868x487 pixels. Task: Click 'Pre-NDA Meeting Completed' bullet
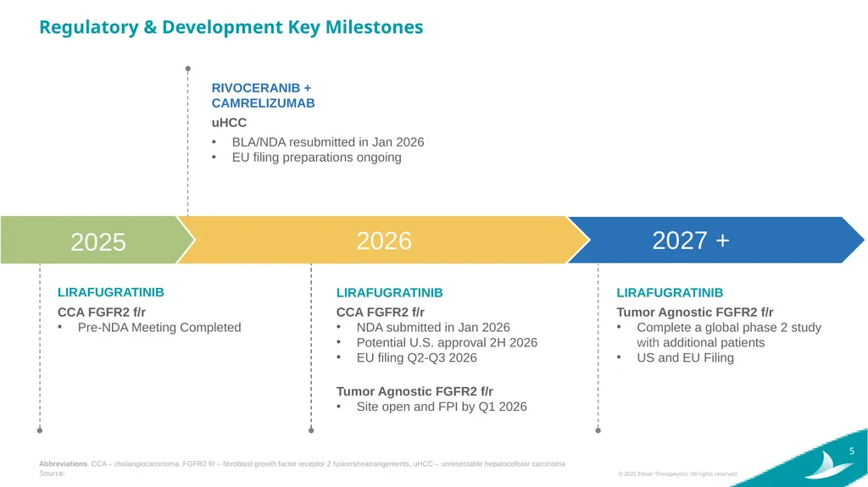[x=159, y=328]
